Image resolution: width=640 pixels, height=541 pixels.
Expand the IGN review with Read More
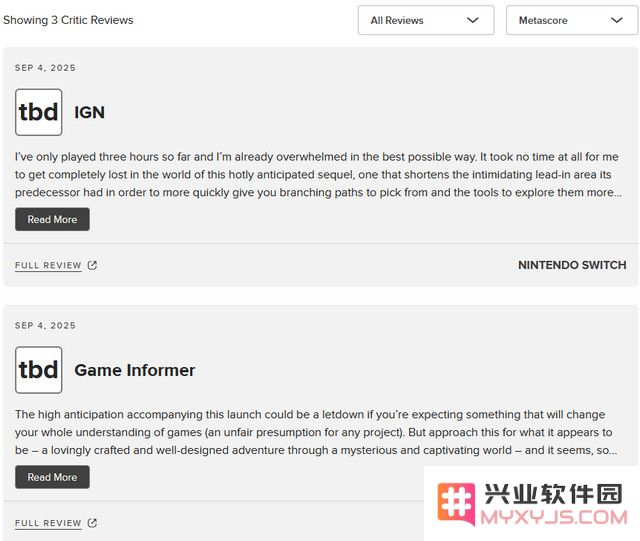point(52,220)
